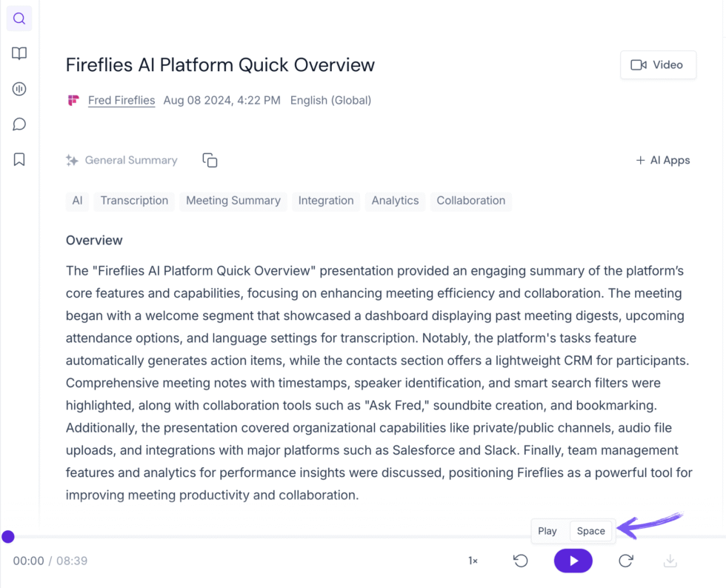The image size is (726, 588).
Task: Open the AI Apps panel
Action: [x=662, y=160]
